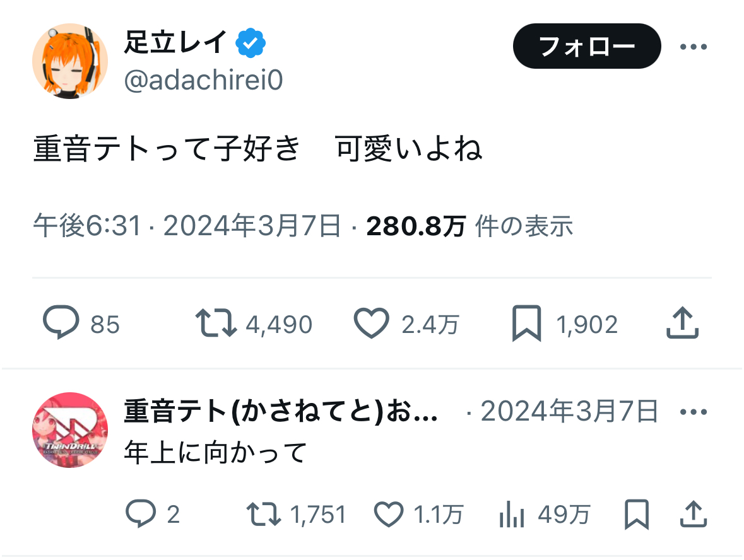Viewport: 744px width, 560px height.
Task: Bookmark the 重音テト reply
Action: pos(636,515)
